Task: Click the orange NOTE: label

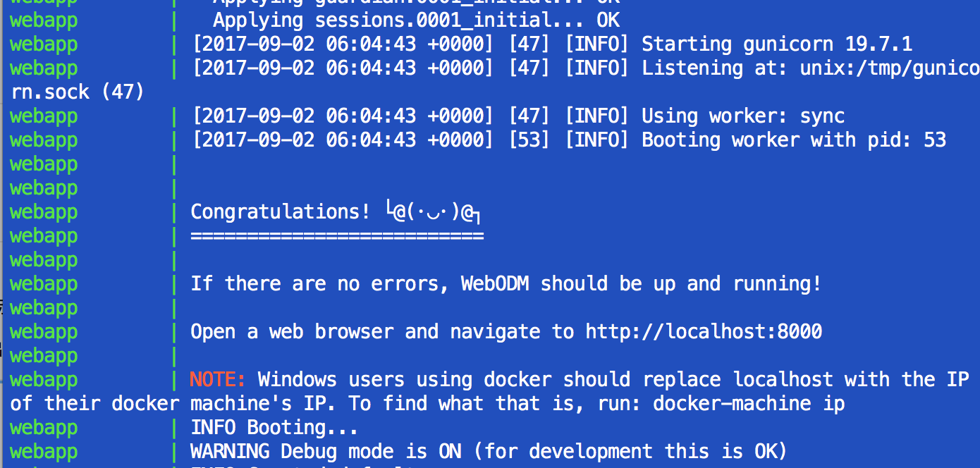Action: (x=218, y=380)
